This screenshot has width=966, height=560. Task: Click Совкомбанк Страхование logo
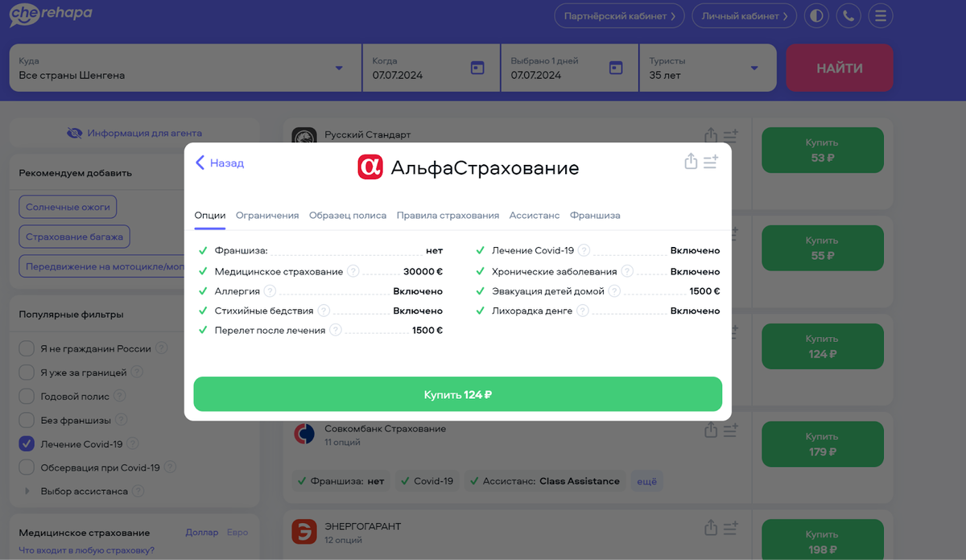304,434
